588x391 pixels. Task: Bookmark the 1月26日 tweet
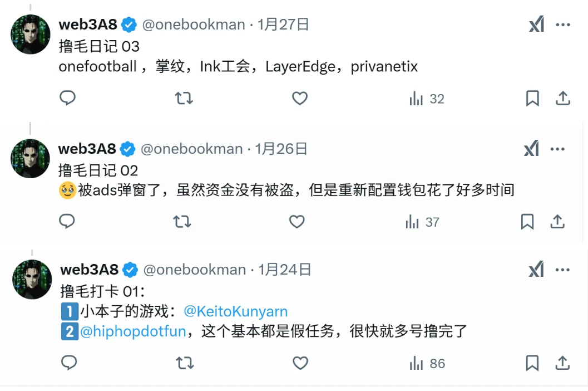527,222
